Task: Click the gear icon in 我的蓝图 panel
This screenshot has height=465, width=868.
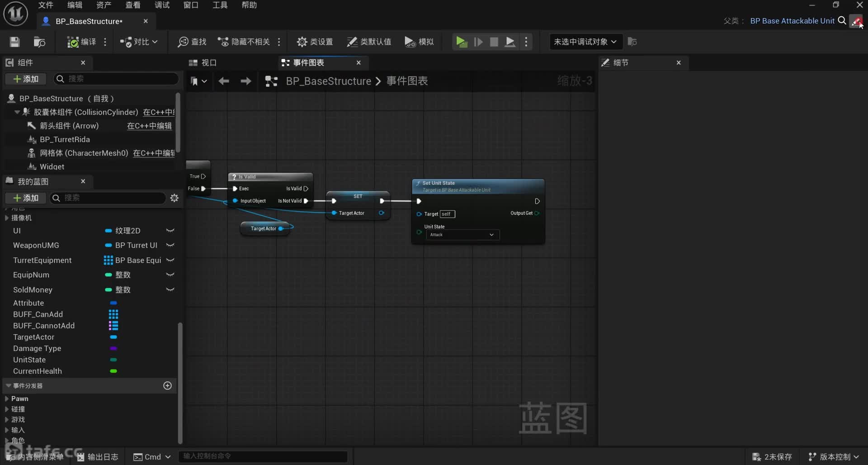Action: [x=175, y=198]
